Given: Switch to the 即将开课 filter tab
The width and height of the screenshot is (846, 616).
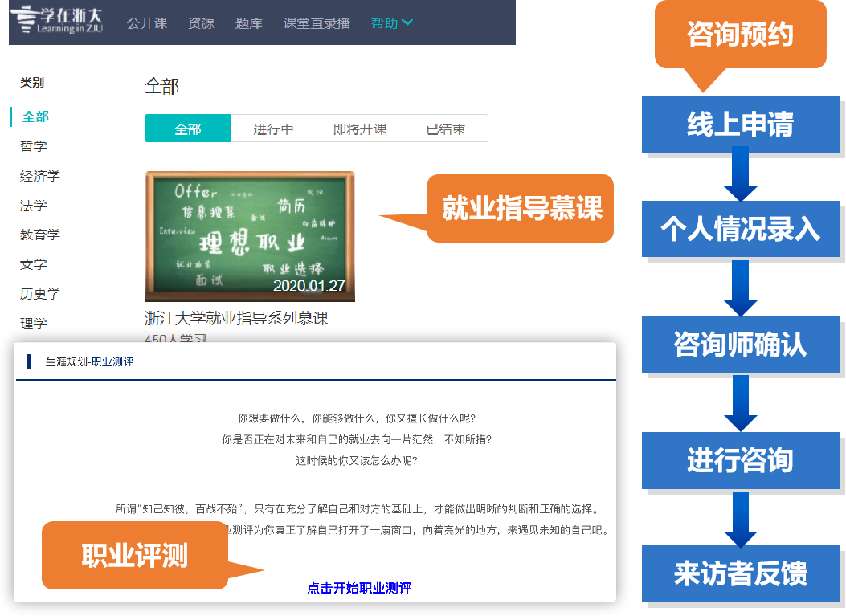Looking at the screenshot, I should (x=359, y=128).
